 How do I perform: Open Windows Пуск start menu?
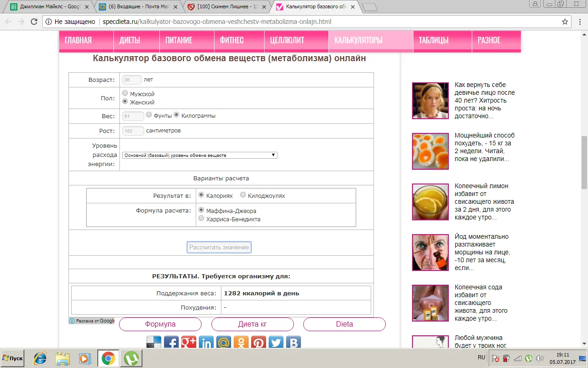click(x=13, y=358)
